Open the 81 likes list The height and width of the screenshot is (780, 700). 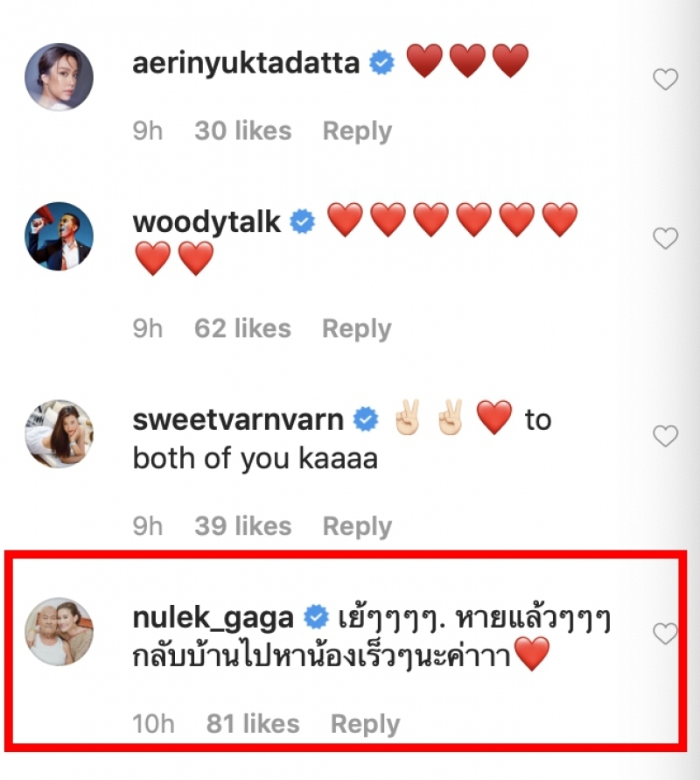click(x=253, y=725)
